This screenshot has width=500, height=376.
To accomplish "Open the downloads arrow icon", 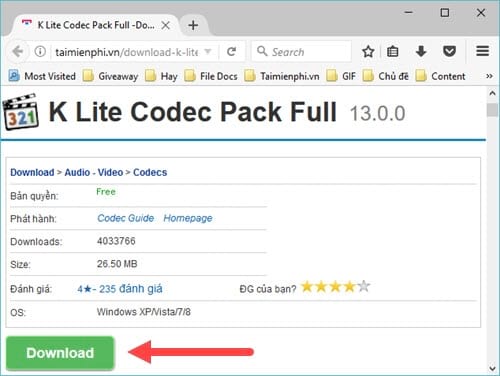I will pos(421,52).
